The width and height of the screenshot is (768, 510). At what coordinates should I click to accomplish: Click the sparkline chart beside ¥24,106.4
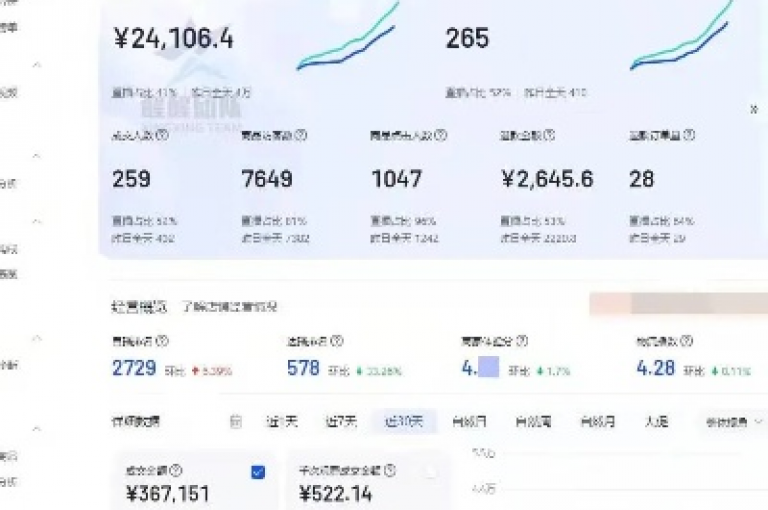tap(348, 37)
